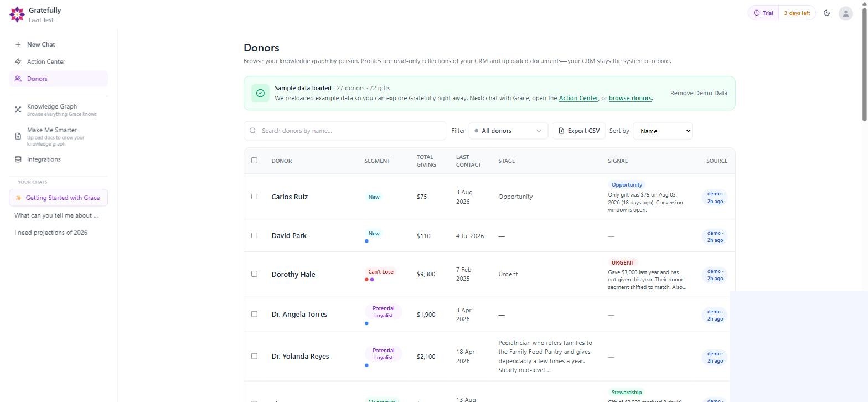The height and width of the screenshot is (402, 868).
Task: Click the $9,300 total giving value
Action: coord(426,274)
